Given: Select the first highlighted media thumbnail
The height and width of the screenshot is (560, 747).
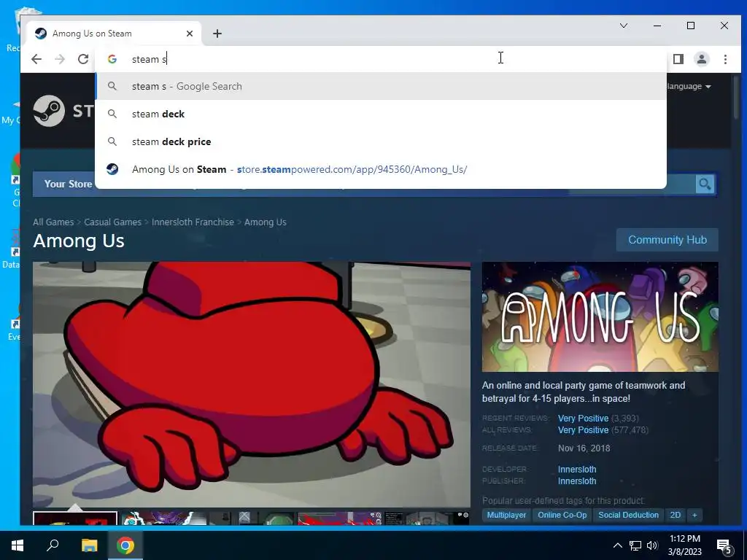Looking at the screenshot, I should (75, 518).
